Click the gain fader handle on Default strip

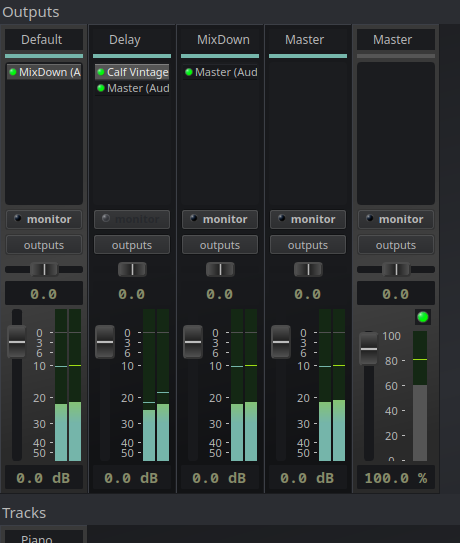[x=17, y=342]
